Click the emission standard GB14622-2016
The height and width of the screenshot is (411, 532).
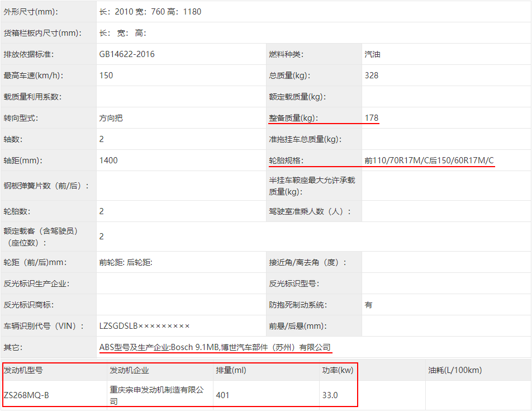(127, 54)
